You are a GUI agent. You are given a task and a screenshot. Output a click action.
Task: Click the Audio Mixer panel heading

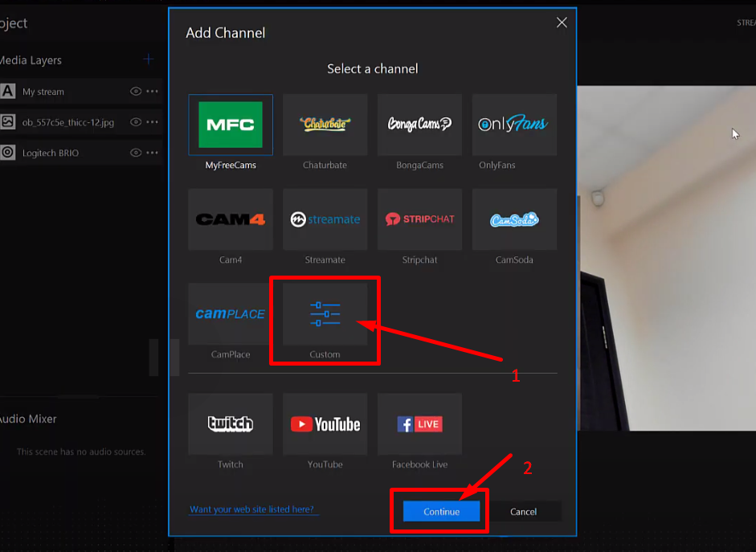28,419
